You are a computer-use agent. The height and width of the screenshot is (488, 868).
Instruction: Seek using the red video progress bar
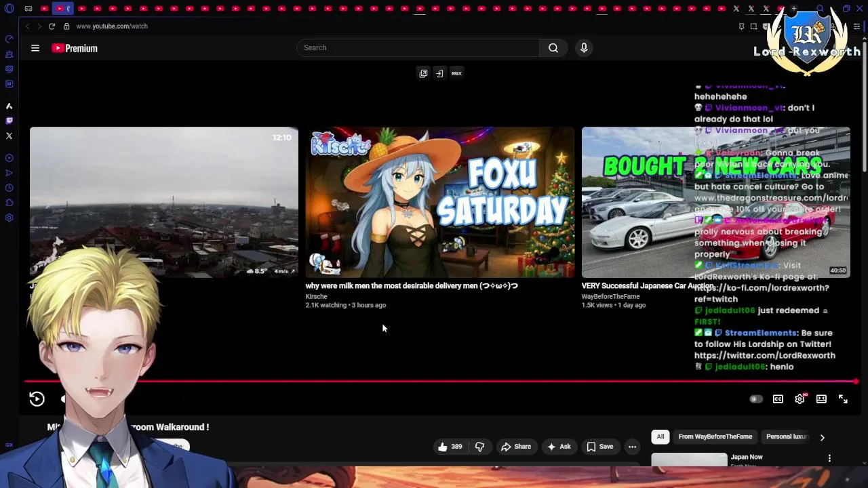(440, 382)
